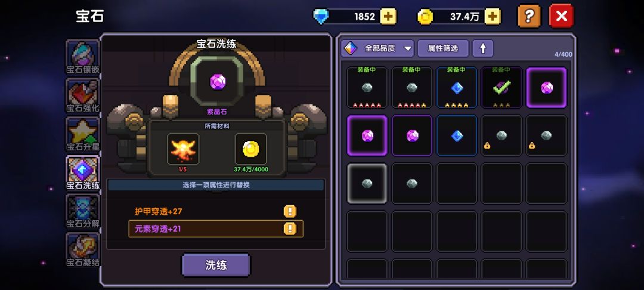Select the 宝石分解 sidebar icon
The height and width of the screenshot is (290, 644).
pyautogui.click(x=82, y=212)
